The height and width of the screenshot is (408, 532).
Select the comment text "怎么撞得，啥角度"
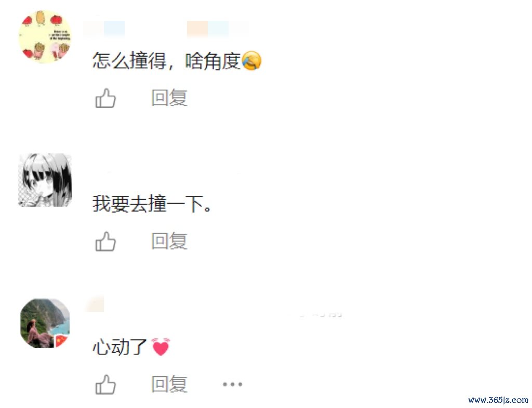pyautogui.click(x=167, y=61)
